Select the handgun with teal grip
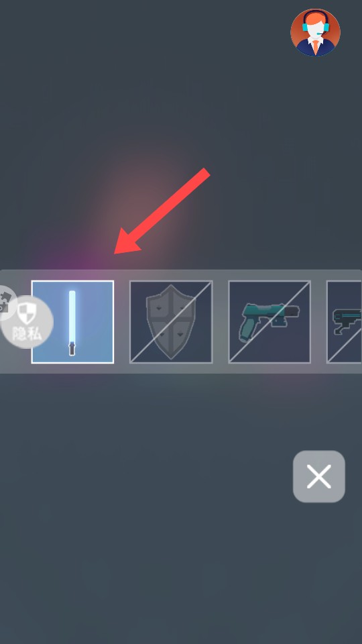 click(x=269, y=322)
